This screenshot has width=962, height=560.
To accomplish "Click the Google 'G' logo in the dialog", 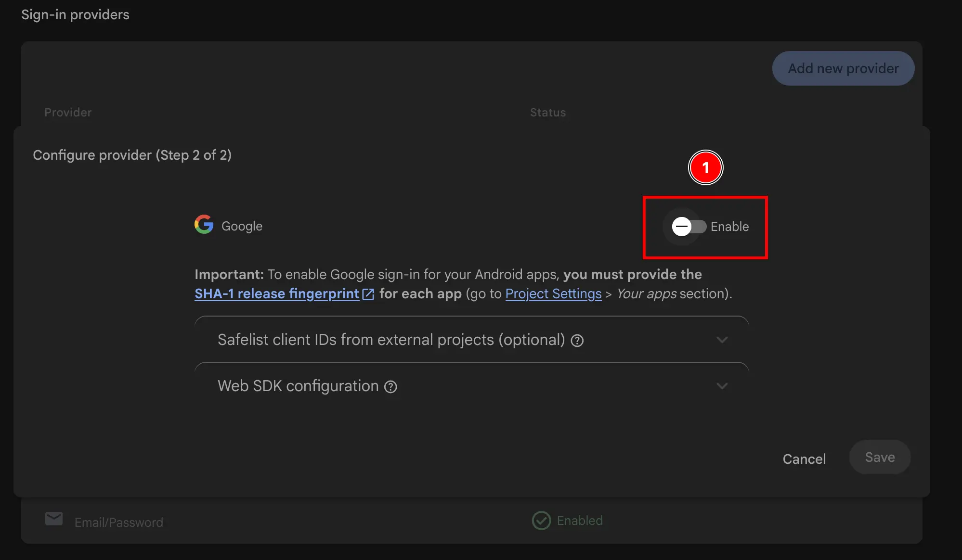I will (x=204, y=224).
